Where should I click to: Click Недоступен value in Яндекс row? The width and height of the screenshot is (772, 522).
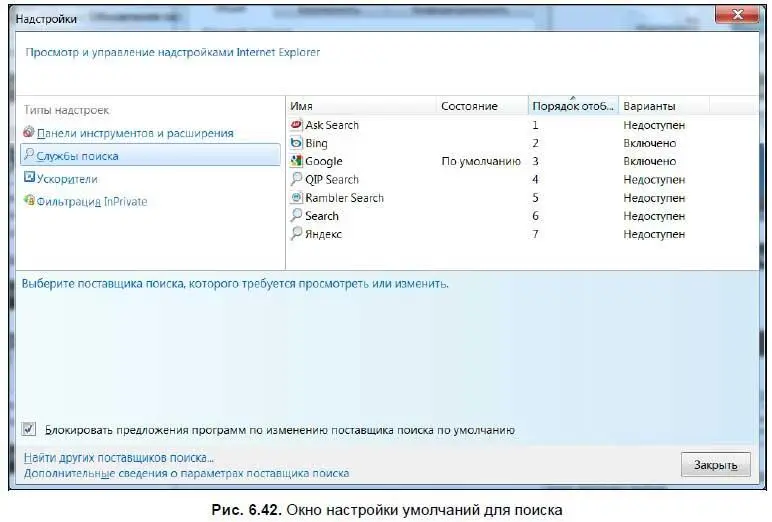pos(654,234)
